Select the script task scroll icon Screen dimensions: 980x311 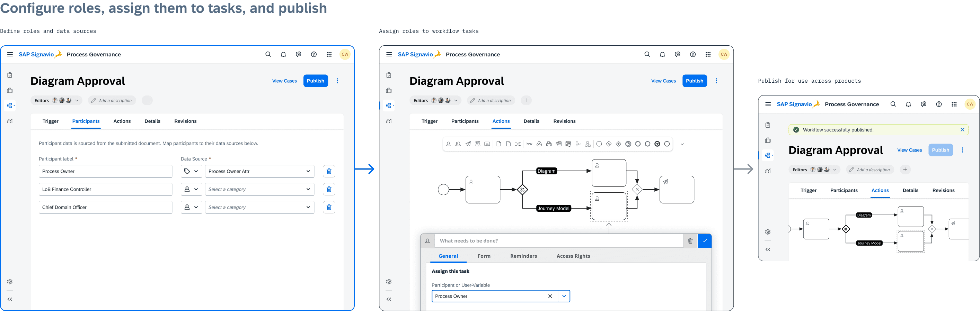coord(477,144)
